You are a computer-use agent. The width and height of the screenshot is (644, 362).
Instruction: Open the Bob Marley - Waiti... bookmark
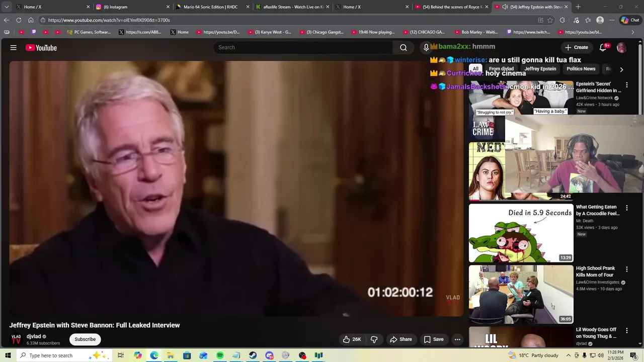coord(475,32)
